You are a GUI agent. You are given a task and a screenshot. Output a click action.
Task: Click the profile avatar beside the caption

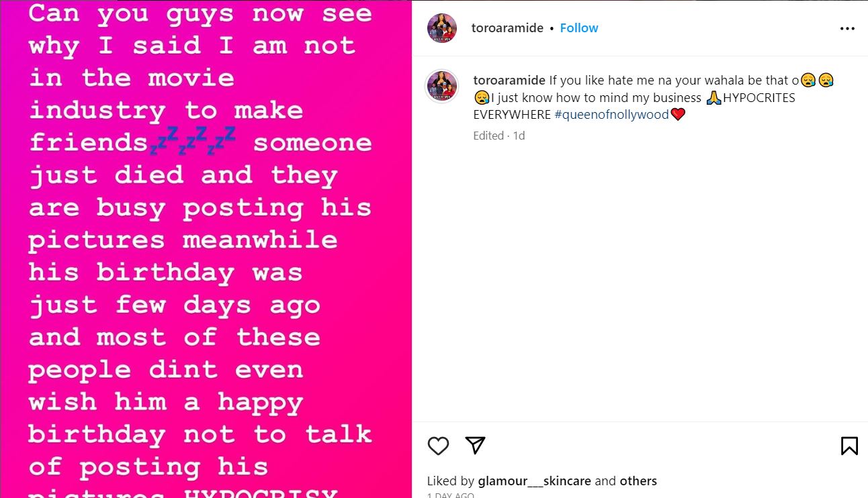click(442, 87)
